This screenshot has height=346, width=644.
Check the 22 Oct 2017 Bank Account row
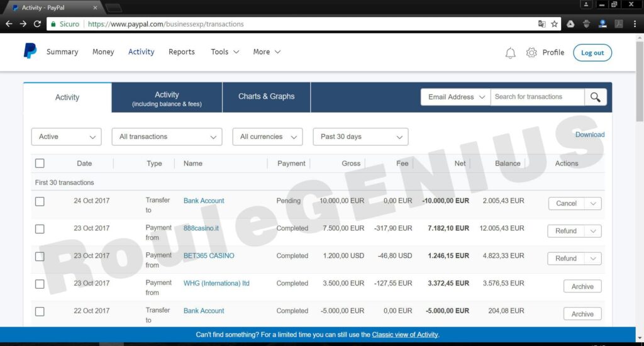pos(40,311)
